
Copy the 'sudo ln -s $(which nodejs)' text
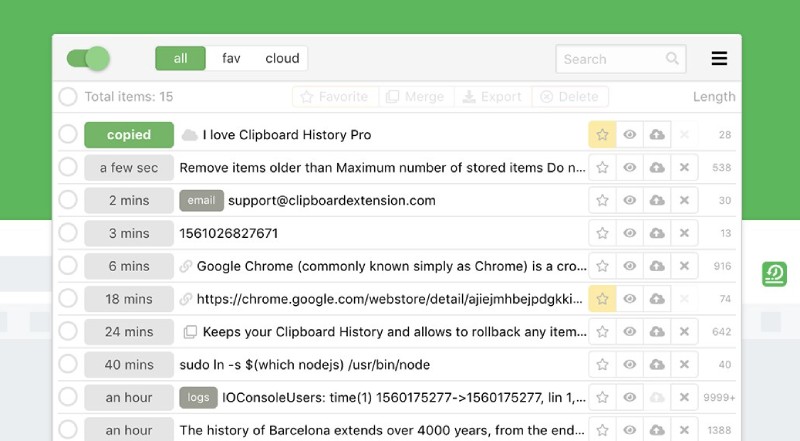click(305, 364)
